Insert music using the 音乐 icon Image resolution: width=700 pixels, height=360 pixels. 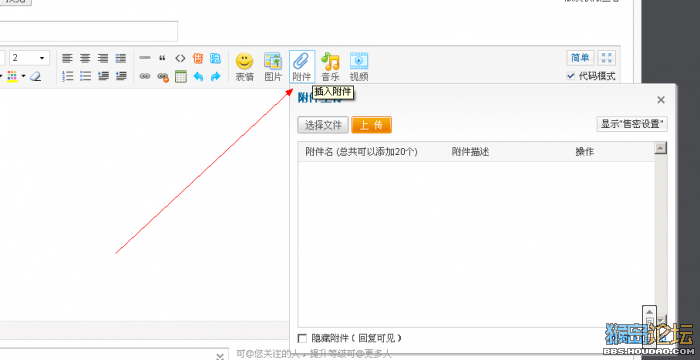tap(330, 67)
